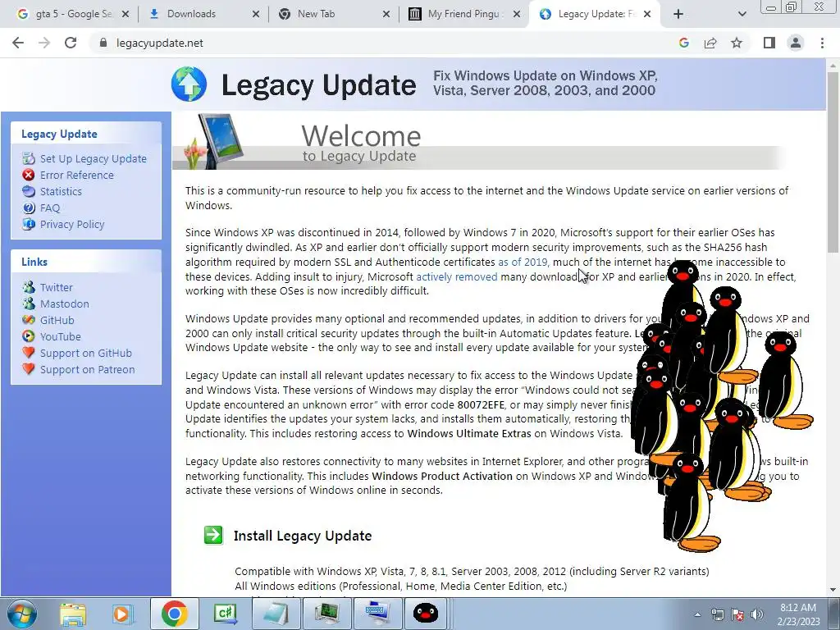Image resolution: width=840 pixels, height=630 pixels.
Task: Close the My Friend Pingu tab
Action: [x=517, y=15]
